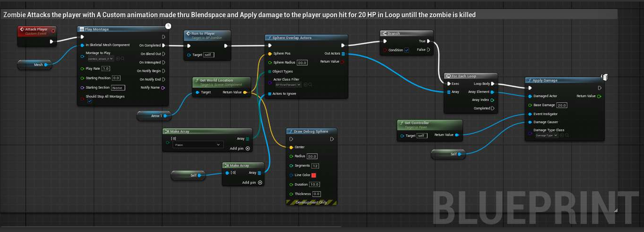Click the Sphere Pos input pin
This screenshot has width=644, height=232.
click(x=270, y=54)
